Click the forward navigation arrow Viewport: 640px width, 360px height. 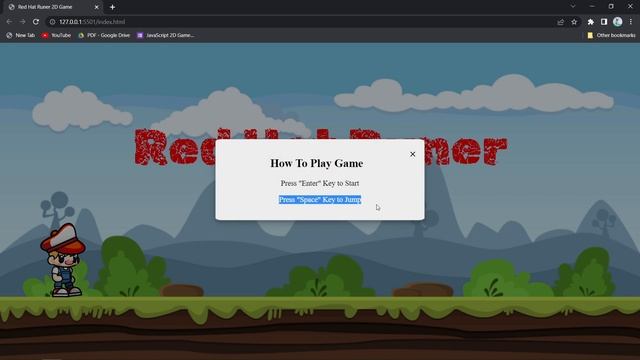tap(22, 22)
